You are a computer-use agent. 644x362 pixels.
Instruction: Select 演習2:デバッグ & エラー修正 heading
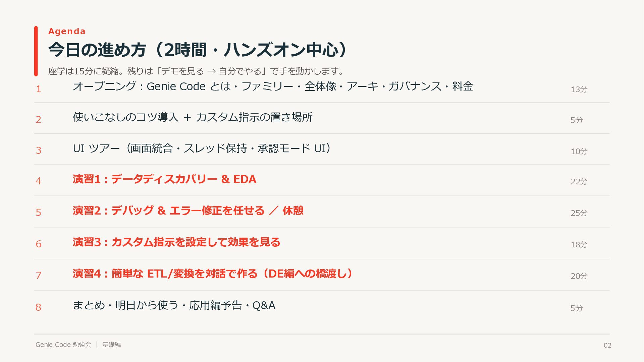click(x=188, y=211)
